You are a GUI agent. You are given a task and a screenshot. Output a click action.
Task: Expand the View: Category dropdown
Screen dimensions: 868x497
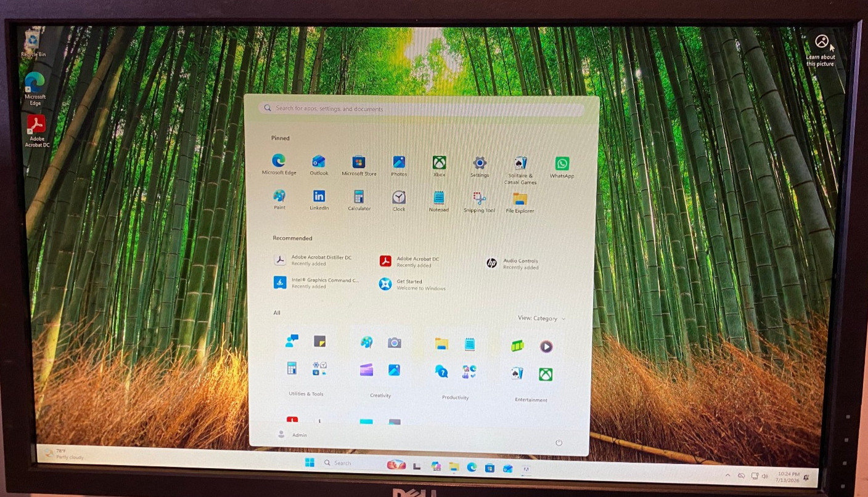pos(541,318)
